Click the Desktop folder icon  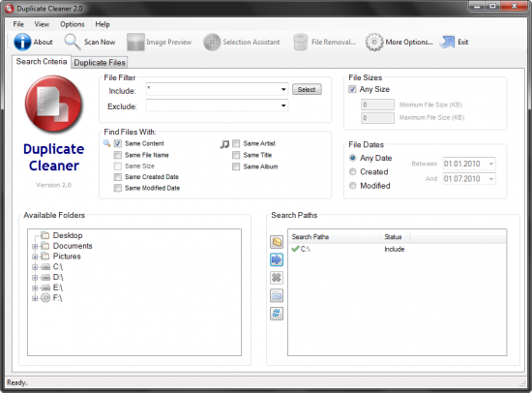pyautogui.click(x=44, y=235)
